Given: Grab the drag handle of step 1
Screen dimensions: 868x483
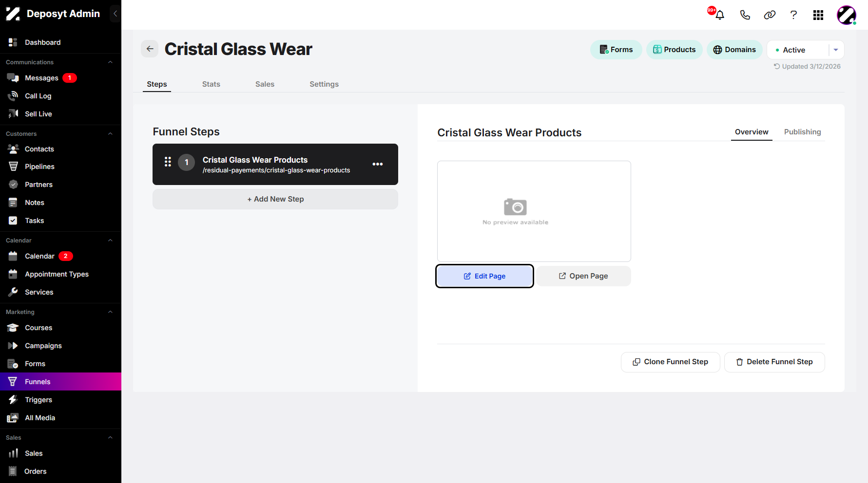Looking at the screenshot, I should click(168, 162).
